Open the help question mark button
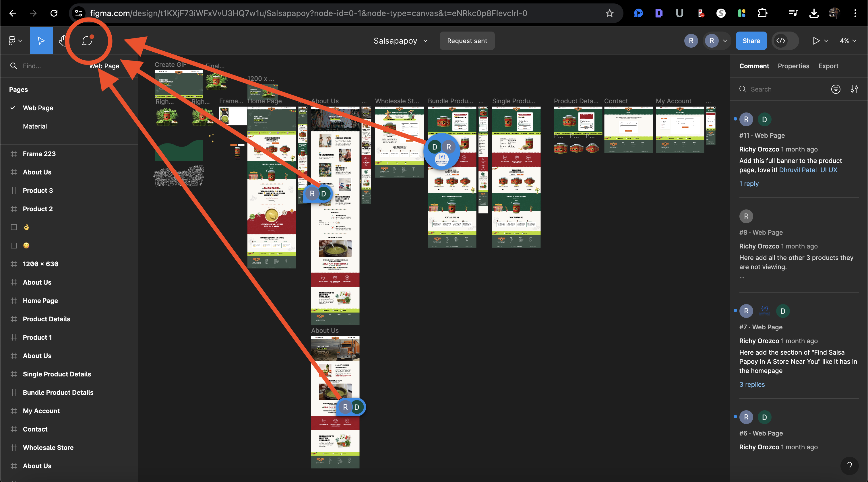Viewport: 868px width, 482px height. [x=849, y=465]
